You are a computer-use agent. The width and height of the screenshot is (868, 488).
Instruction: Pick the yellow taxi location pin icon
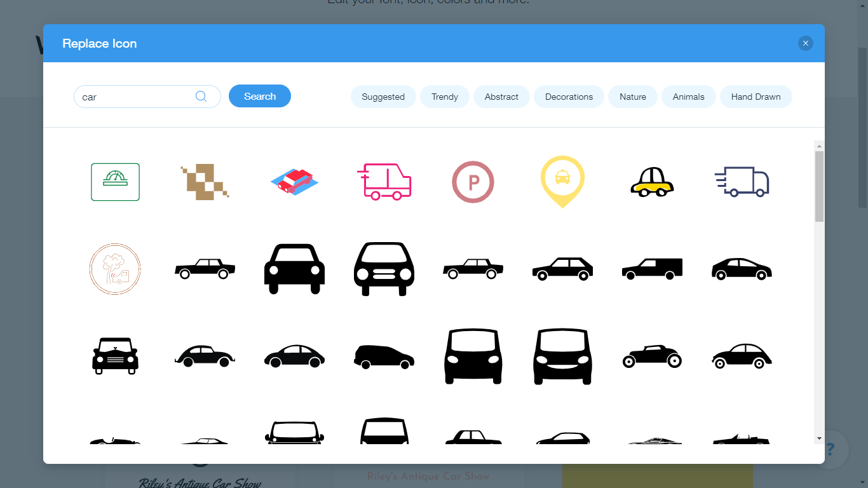tap(562, 182)
